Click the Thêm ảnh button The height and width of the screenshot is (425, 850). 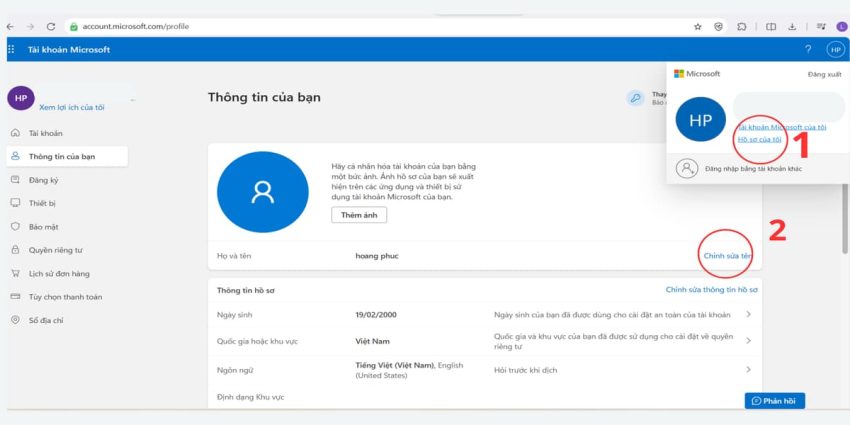pyautogui.click(x=359, y=215)
